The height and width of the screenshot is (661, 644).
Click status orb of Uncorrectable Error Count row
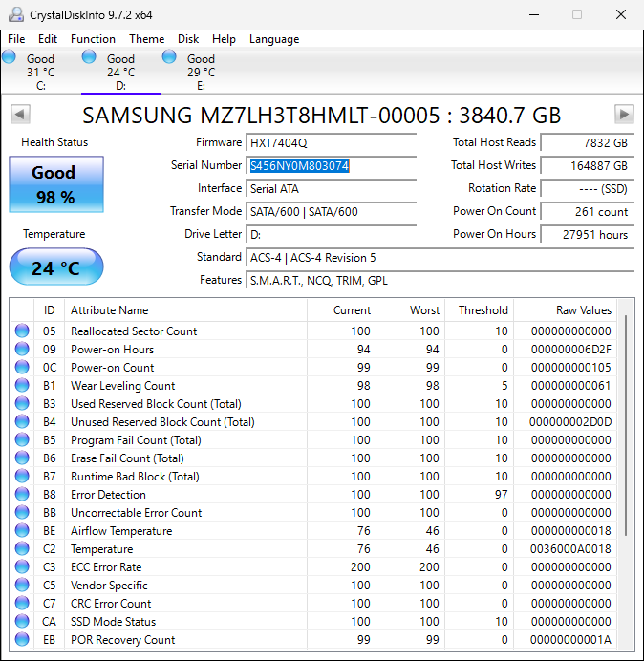point(22,512)
